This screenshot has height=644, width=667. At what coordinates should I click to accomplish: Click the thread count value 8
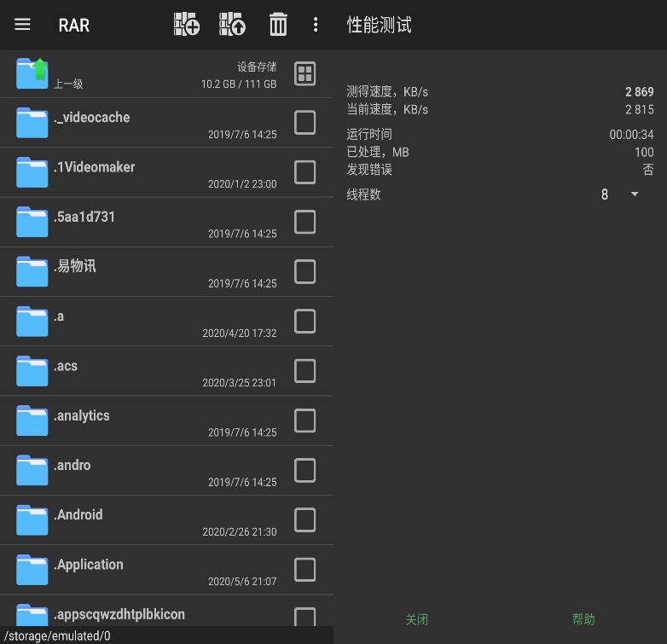pos(605,194)
